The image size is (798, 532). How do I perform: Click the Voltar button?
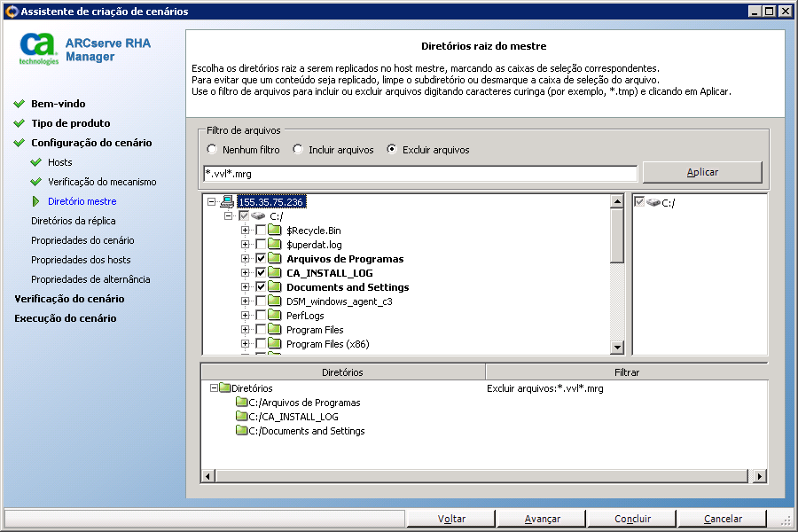[x=451, y=518]
